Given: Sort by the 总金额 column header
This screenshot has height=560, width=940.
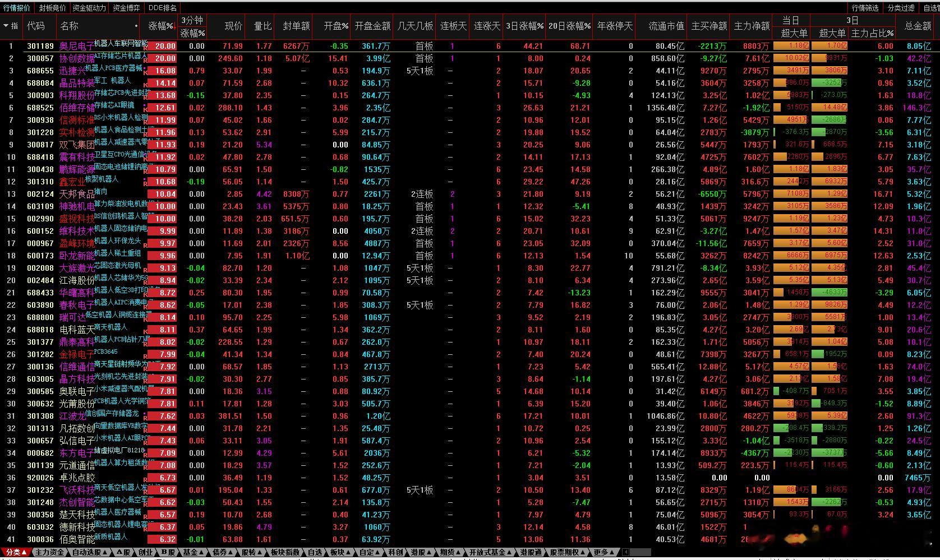Looking at the screenshot, I should [x=918, y=26].
